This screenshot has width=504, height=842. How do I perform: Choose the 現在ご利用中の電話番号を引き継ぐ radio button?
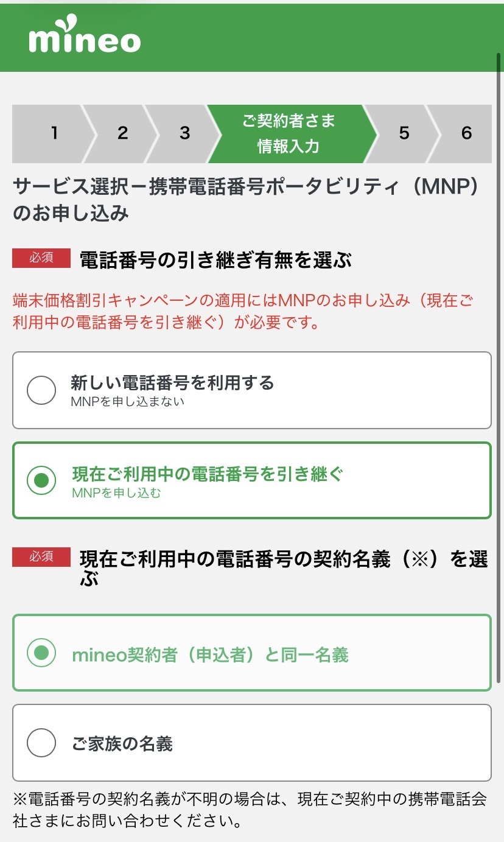point(41,480)
